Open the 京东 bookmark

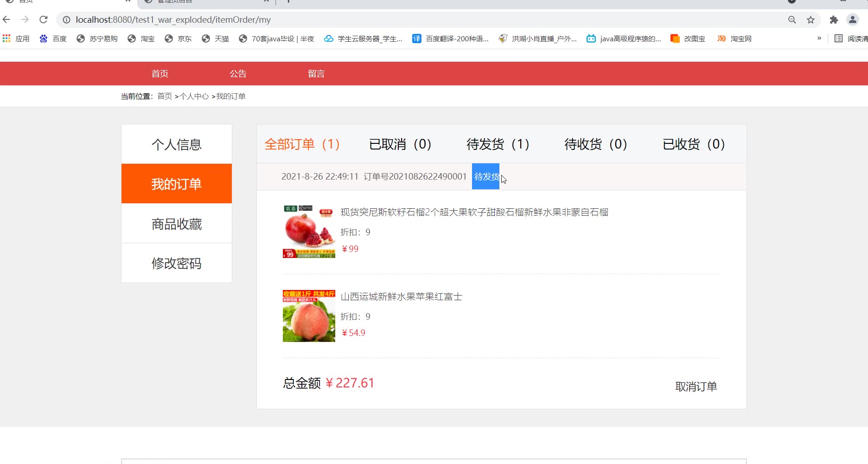179,39
